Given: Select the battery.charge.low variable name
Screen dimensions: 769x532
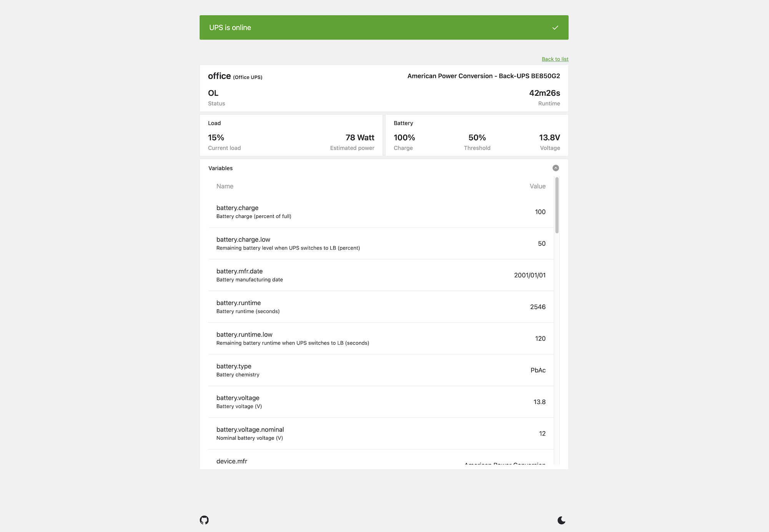Looking at the screenshot, I should [x=243, y=239].
